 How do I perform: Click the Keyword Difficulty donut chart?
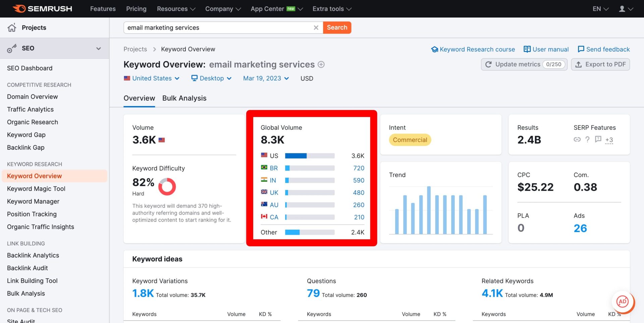click(x=167, y=186)
